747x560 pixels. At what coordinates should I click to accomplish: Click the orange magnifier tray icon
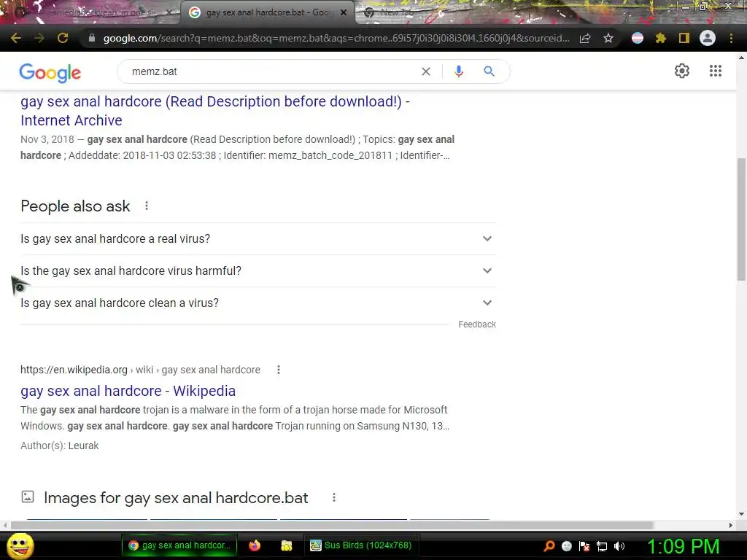click(x=549, y=546)
